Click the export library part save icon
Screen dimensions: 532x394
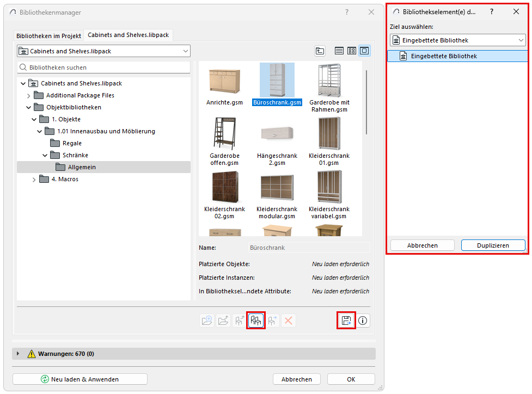346,321
